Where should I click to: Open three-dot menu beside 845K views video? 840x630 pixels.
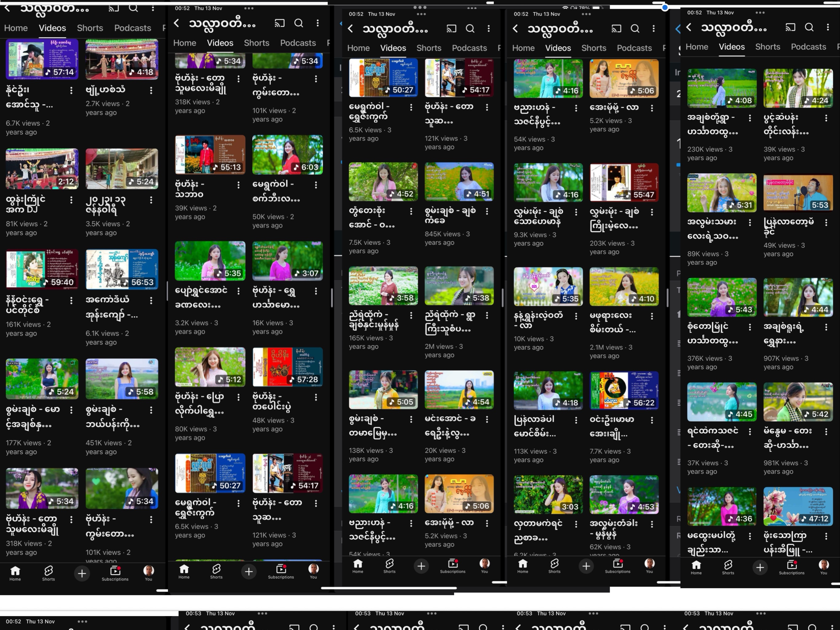click(x=487, y=211)
